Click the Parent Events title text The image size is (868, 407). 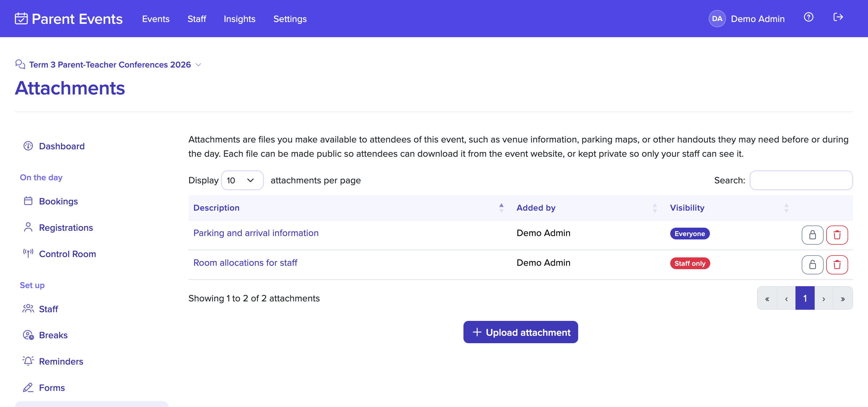pos(77,19)
